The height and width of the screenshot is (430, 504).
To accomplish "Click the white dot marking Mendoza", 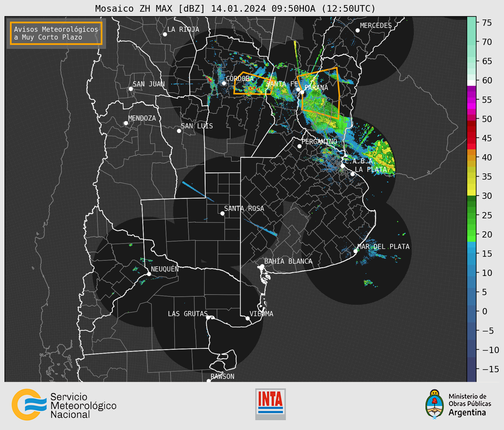I will (x=126, y=123).
